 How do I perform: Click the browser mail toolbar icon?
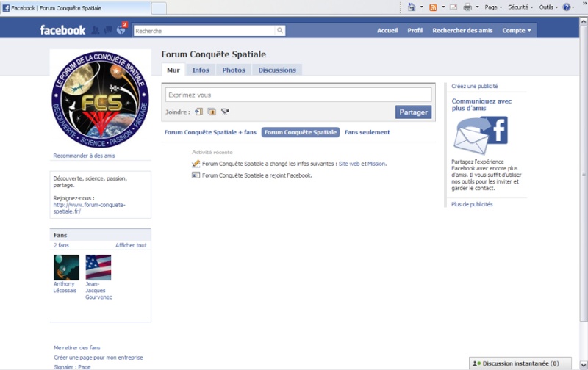point(453,7)
